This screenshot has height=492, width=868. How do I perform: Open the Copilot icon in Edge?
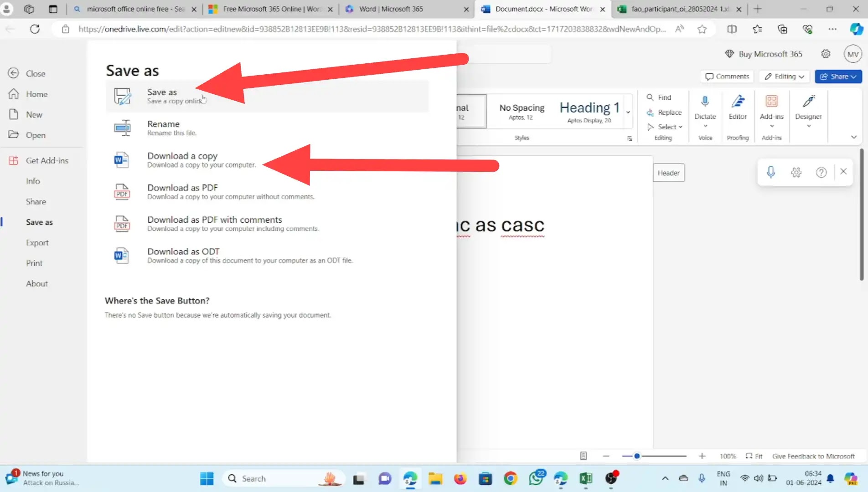pyautogui.click(x=856, y=29)
